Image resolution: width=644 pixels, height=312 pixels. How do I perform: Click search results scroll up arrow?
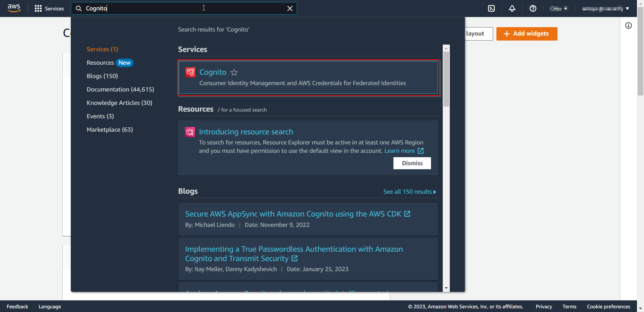pyautogui.click(x=446, y=48)
